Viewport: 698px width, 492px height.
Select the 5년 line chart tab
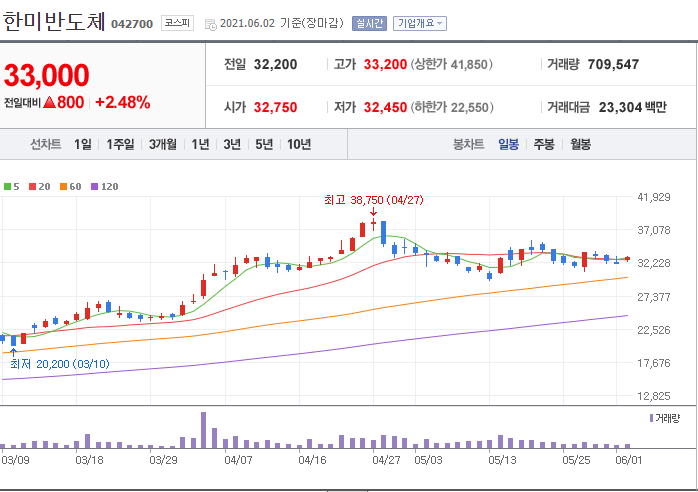pos(264,144)
